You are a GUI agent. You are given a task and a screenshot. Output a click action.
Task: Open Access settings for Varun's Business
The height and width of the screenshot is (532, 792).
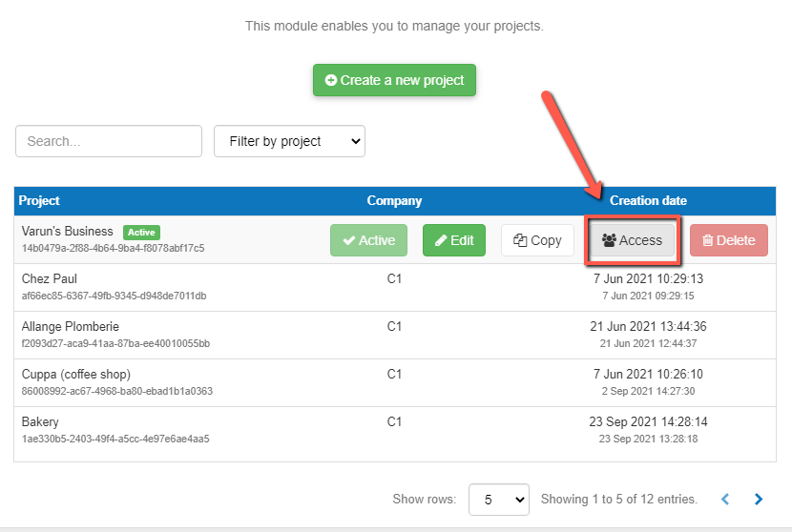[x=633, y=240]
